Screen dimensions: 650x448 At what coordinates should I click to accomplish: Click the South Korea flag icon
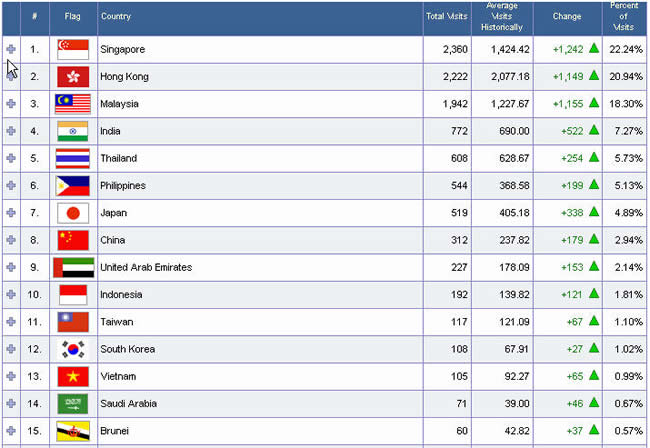point(73,349)
